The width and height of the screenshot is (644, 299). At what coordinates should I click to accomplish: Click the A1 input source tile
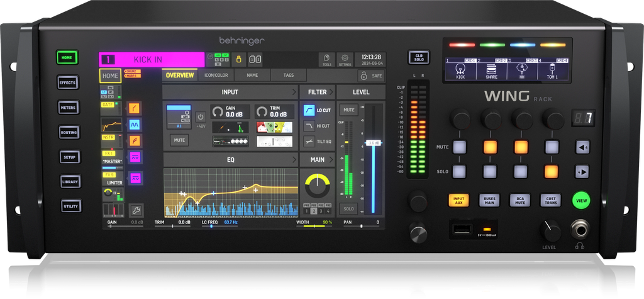[x=179, y=117]
